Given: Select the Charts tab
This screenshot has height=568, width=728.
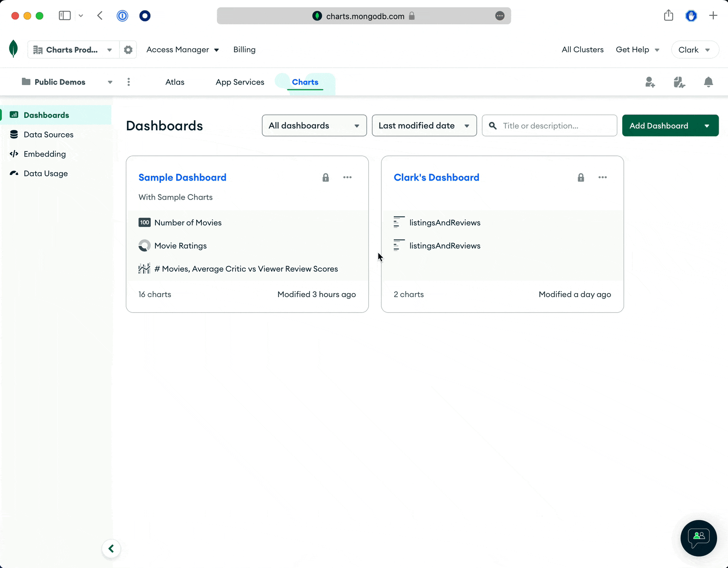Looking at the screenshot, I should point(305,82).
